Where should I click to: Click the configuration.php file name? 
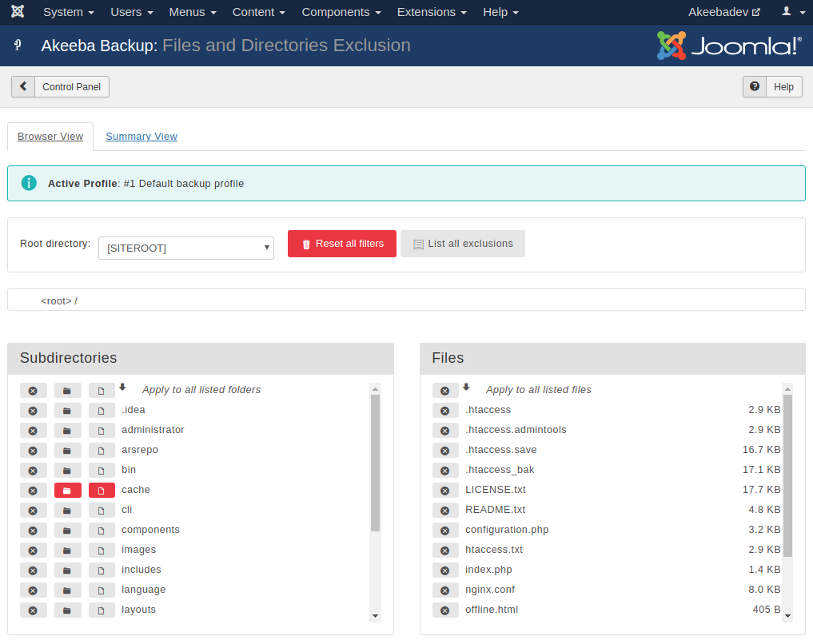[x=507, y=530]
